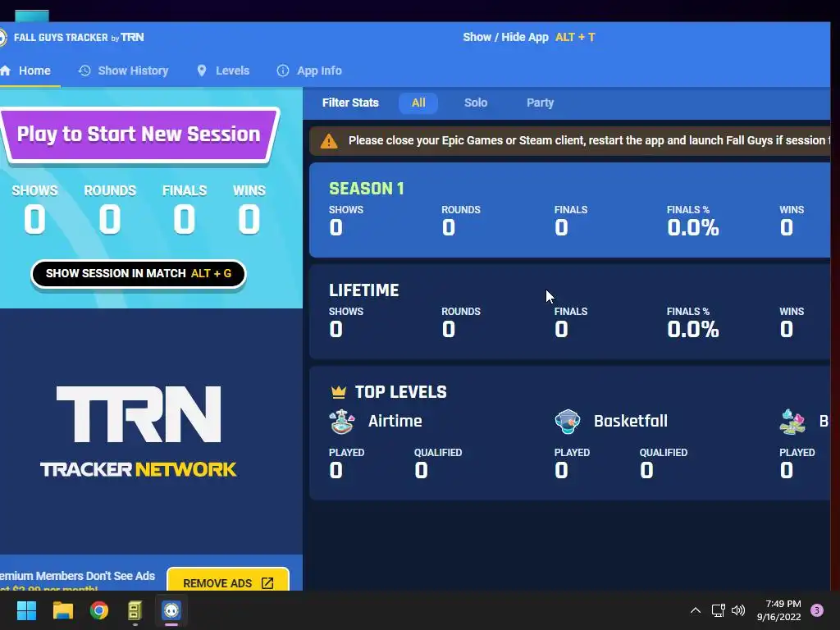
Task: Click the TRN Tracker Network logo
Action: (138, 431)
